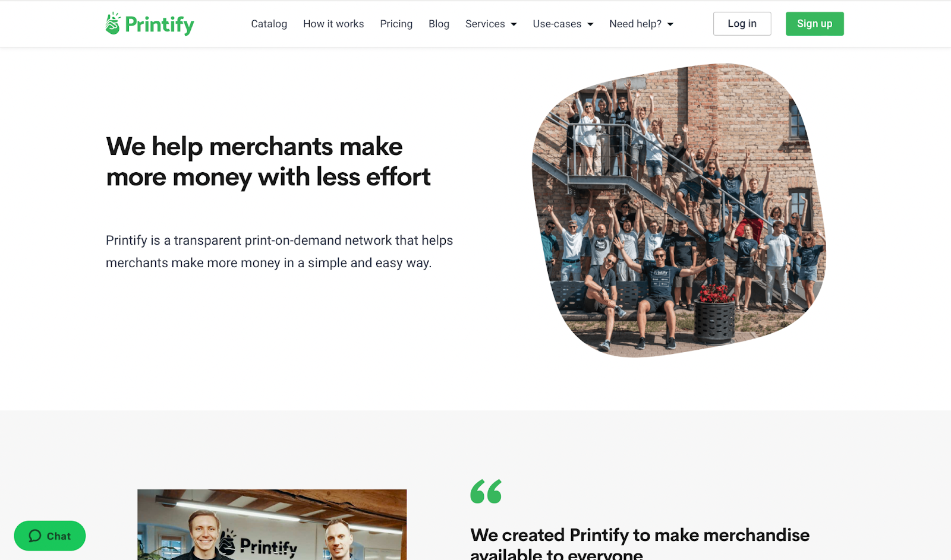Click the founders photo thumbnail
951x560 pixels.
click(x=272, y=524)
